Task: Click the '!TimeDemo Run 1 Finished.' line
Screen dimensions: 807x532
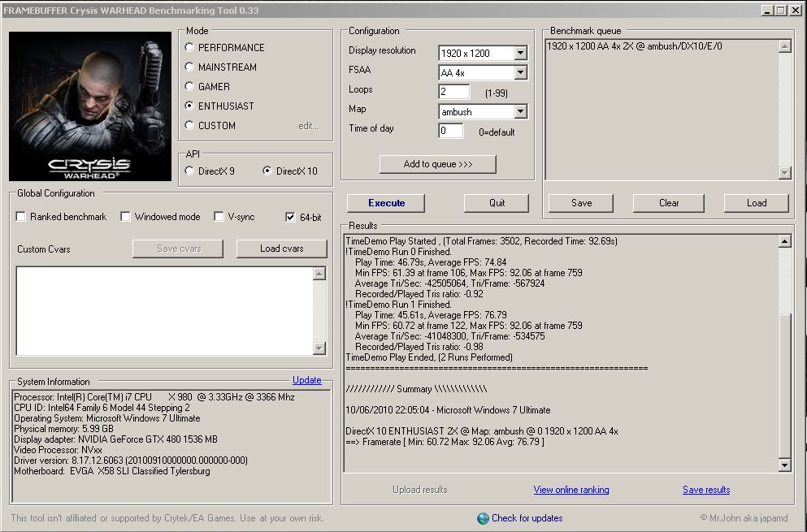Action: 399,305
